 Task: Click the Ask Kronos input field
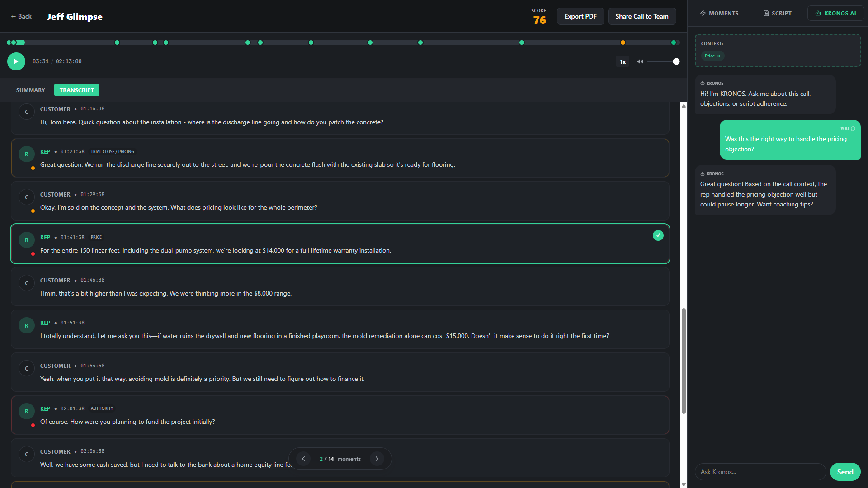[760, 472]
